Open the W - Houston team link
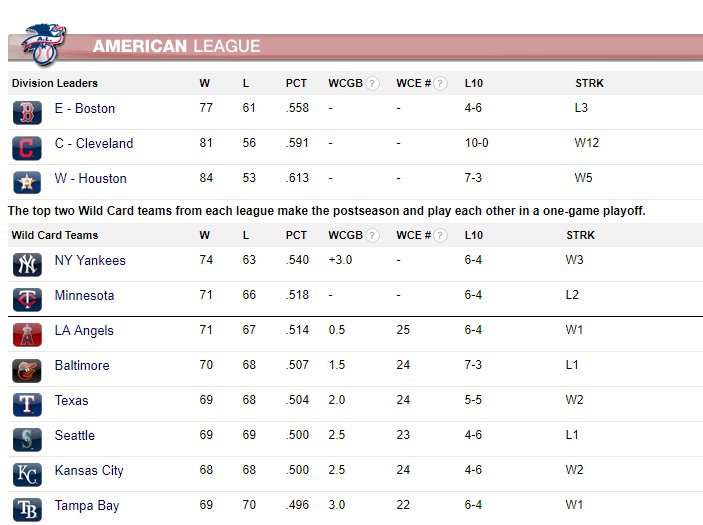 [90, 178]
